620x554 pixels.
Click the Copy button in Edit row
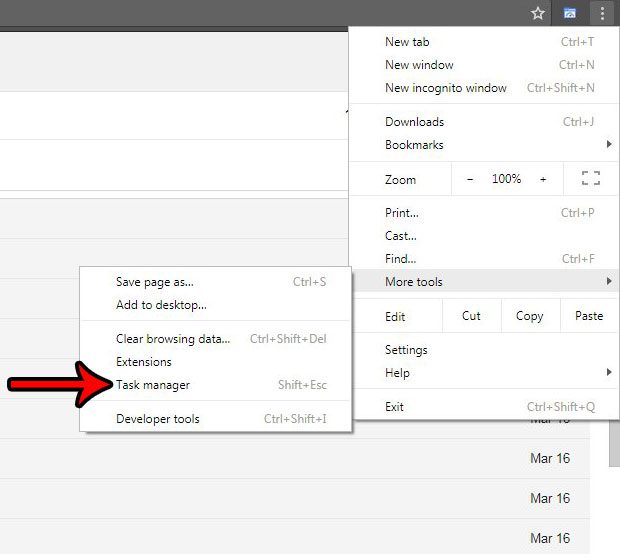(x=529, y=316)
